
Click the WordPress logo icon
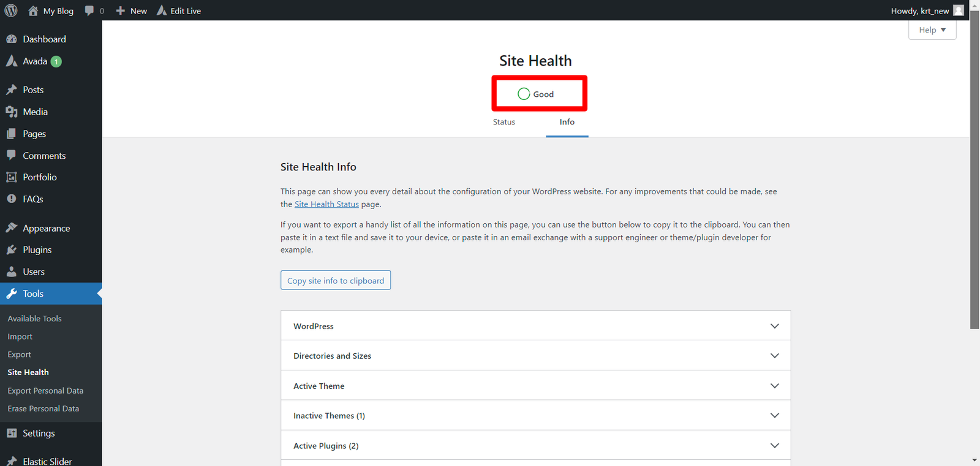11,10
